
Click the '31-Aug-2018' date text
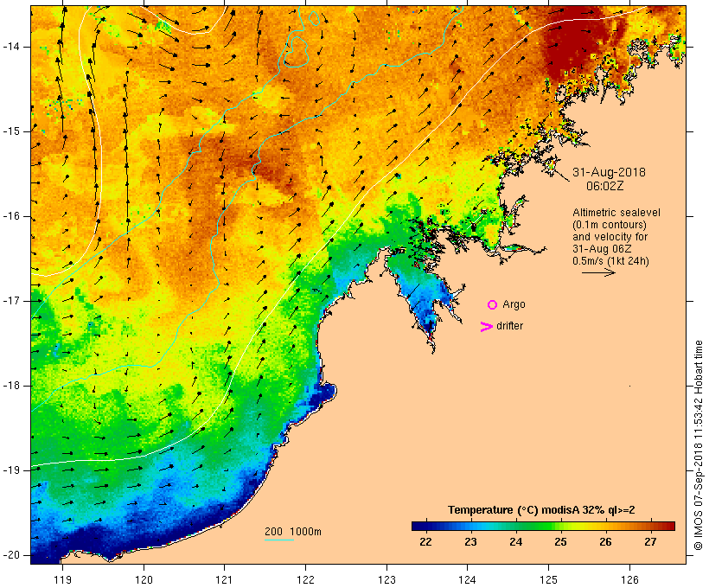(609, 172)
